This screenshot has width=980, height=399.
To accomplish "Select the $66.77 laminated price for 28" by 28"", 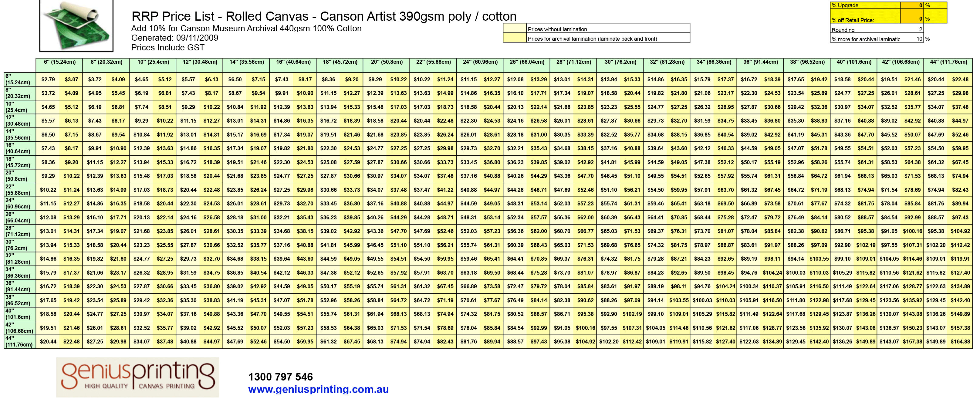I will [x=585, y=231].
